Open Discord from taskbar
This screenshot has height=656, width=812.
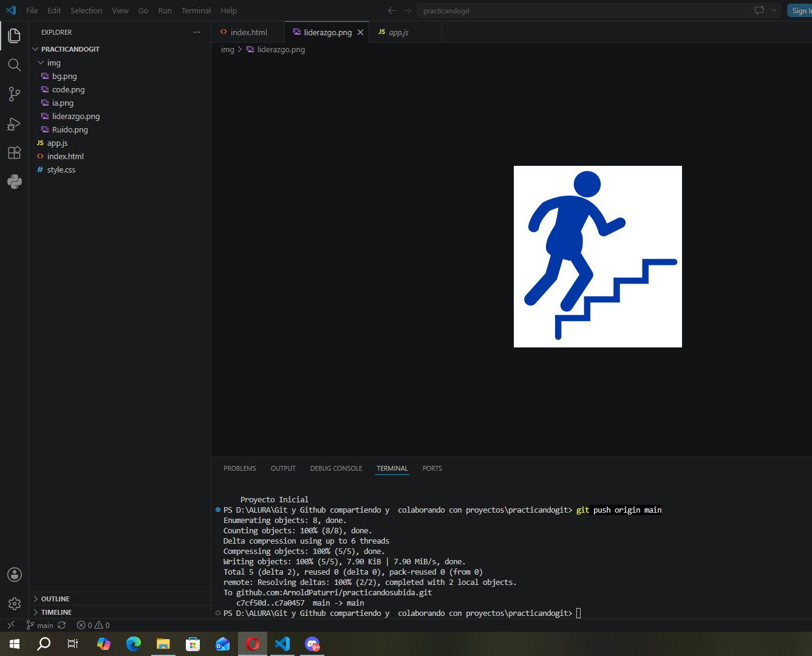click(312, 644)
